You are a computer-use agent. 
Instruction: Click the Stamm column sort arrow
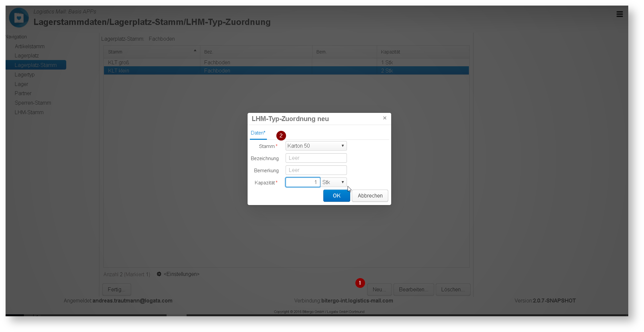195,51
